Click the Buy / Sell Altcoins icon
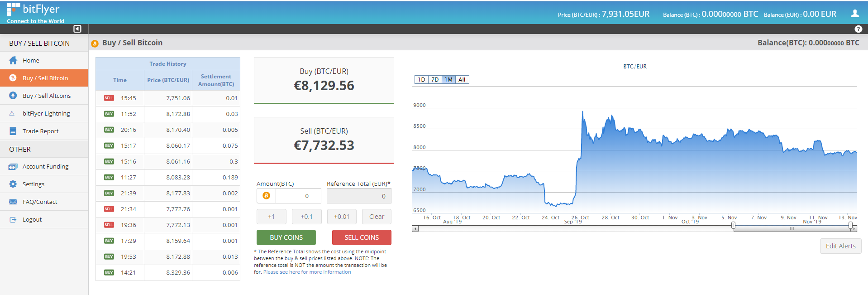The width and height of the screenshot is (868, 295). click(13, 96)
